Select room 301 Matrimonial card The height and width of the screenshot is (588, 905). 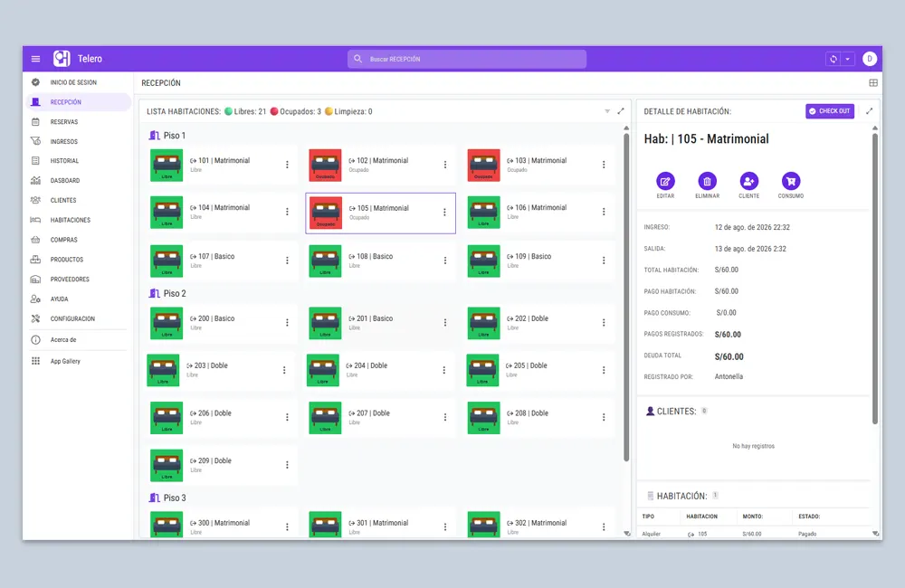tap(381, 524)
